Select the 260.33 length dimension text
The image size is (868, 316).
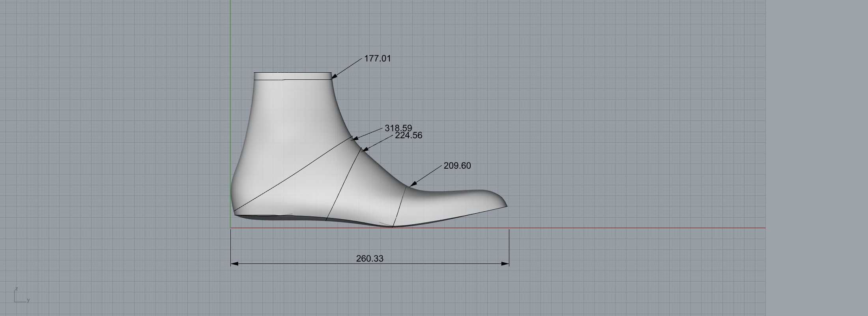coord(370,258)
